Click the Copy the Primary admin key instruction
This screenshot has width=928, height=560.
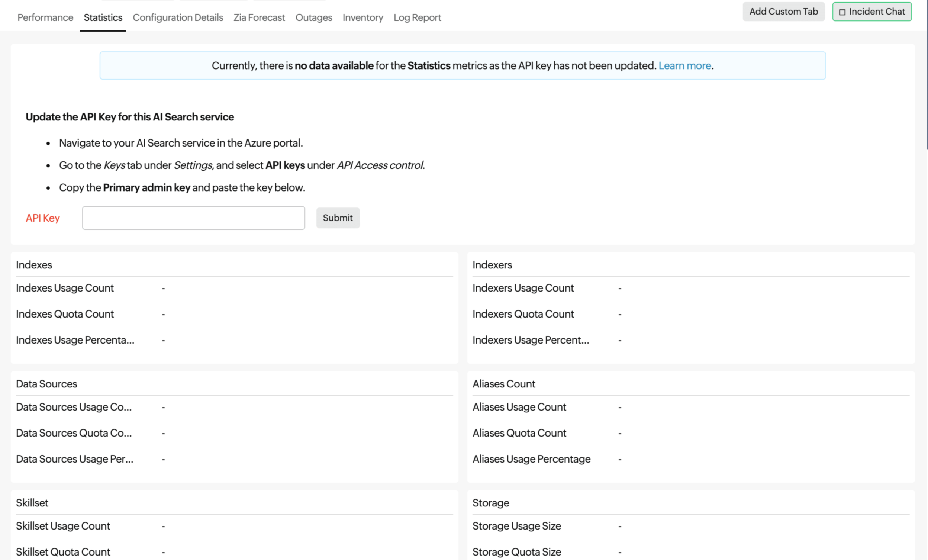tap(182, 187)
